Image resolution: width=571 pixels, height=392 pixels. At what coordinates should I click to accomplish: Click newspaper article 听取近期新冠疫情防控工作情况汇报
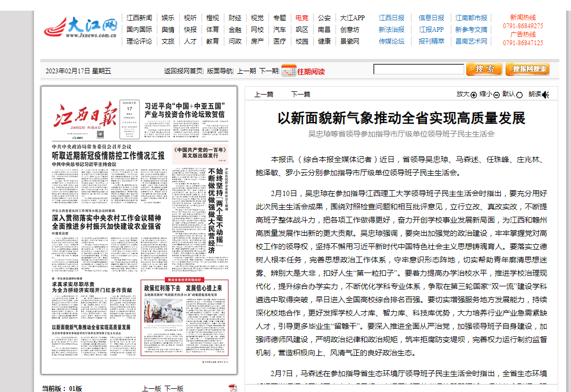pos(108,156)
